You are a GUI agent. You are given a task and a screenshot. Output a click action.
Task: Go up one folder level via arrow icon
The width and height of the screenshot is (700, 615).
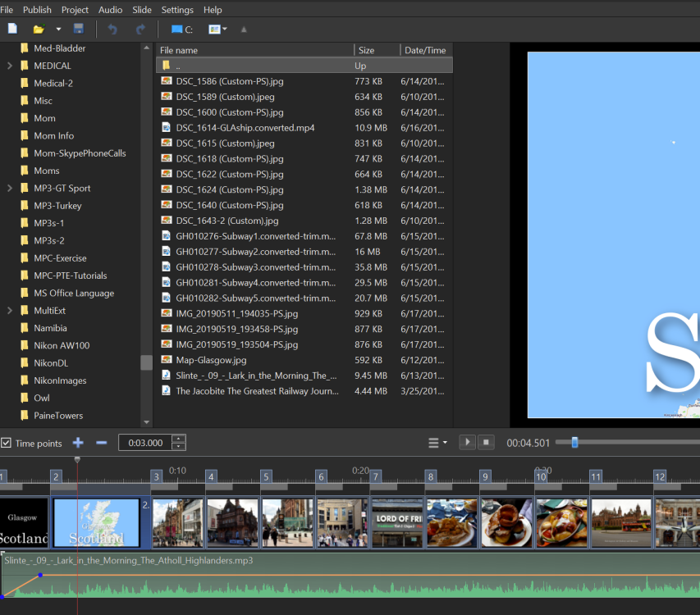(244, 30)
